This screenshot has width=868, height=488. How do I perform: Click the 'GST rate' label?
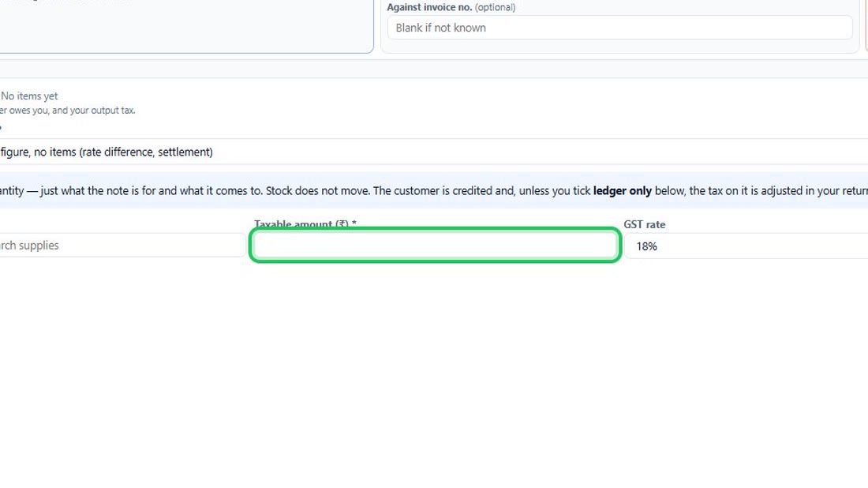(x=645, y=224)
